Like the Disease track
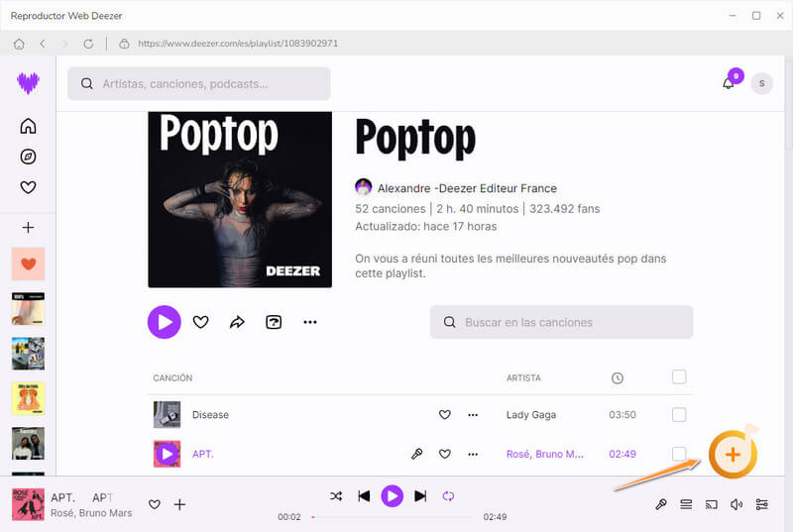The image size is (793, 532). 444,415
